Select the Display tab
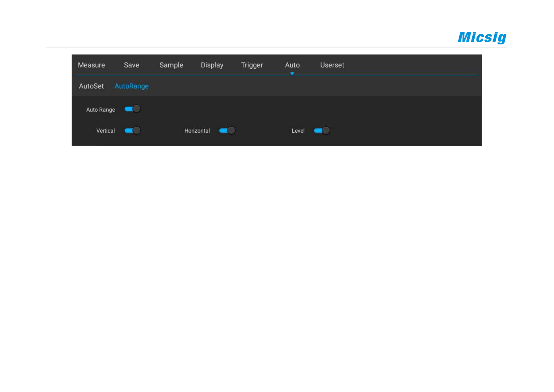The width and height of the screenshot is (554, 392). pyautogui.click(x=212, y=65)
